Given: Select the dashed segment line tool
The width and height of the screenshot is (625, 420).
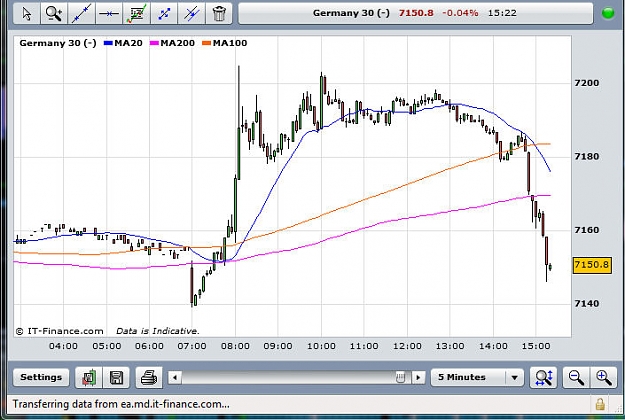Looking at the screenshot, I should 164,13.
